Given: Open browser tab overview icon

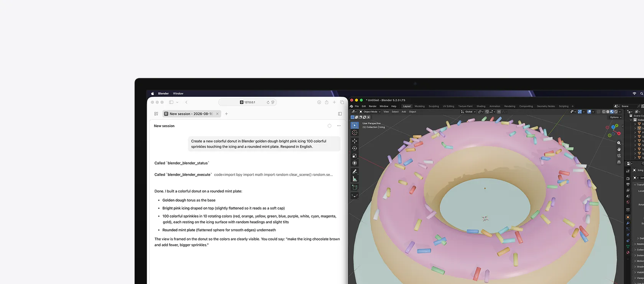Looking at the screenshot, I should pyautogui.click(x=342, y=102).
